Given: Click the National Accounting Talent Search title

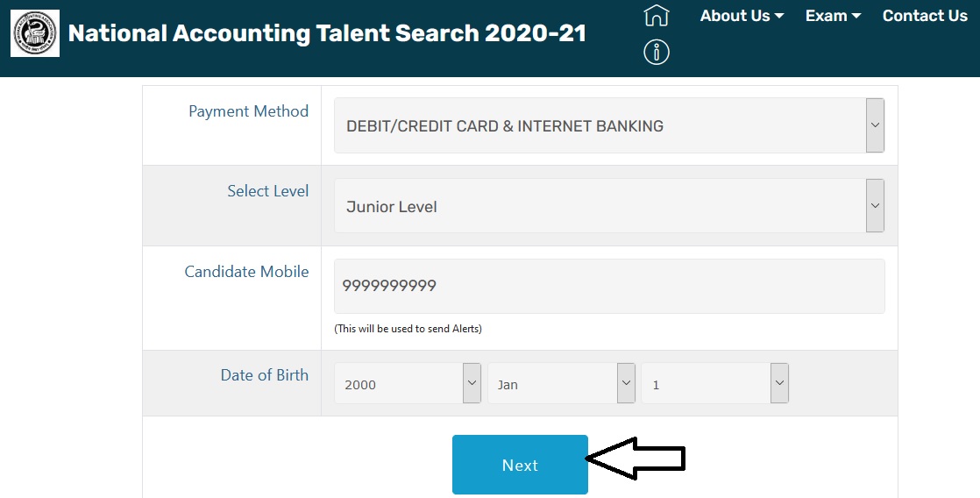Looking at the screenshot, I should (x=327, y=33).
